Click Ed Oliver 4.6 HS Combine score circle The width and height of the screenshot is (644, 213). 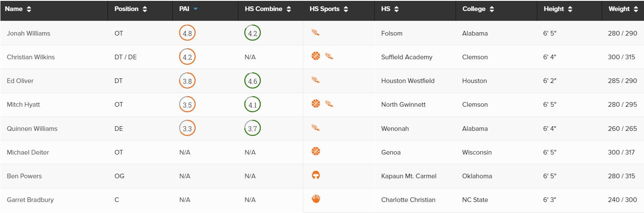click(x=252, y=81)
